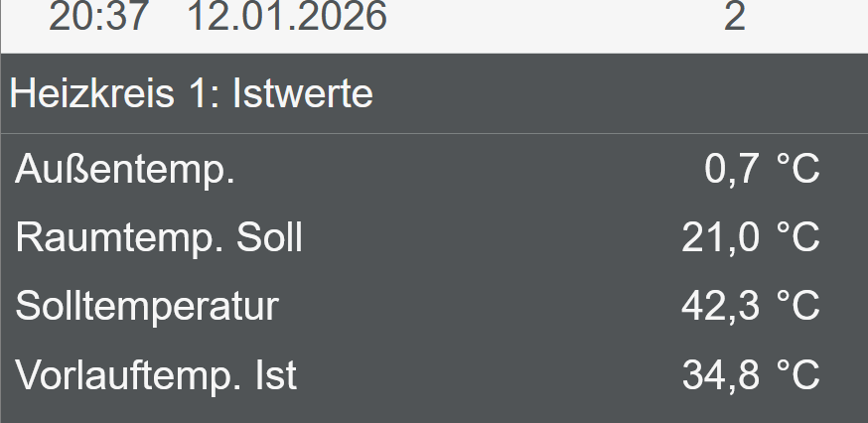Image resolution: width=868 pixels, height=423 pixels.
Task: Click the time display 20:37
Action: click(98, 17)
